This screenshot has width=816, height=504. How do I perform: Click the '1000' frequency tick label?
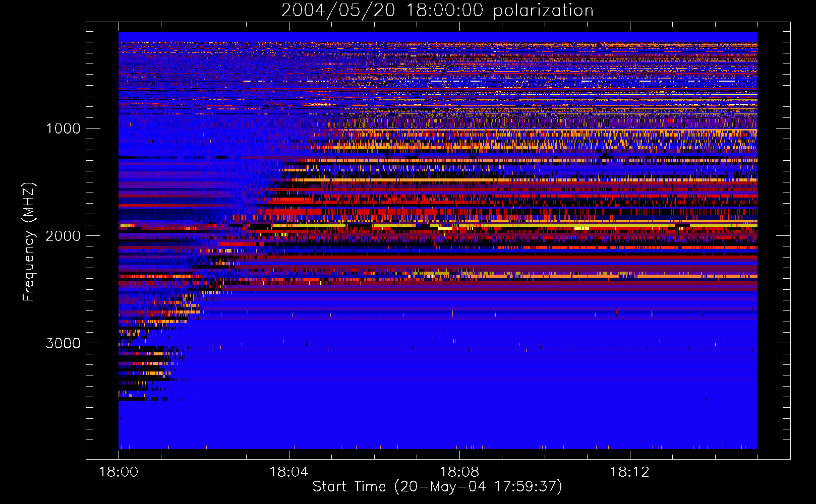click(63, 129)
